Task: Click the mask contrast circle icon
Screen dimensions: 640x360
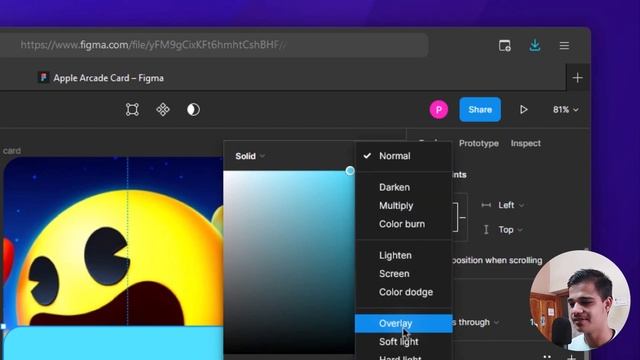Action: pos(193,109)
